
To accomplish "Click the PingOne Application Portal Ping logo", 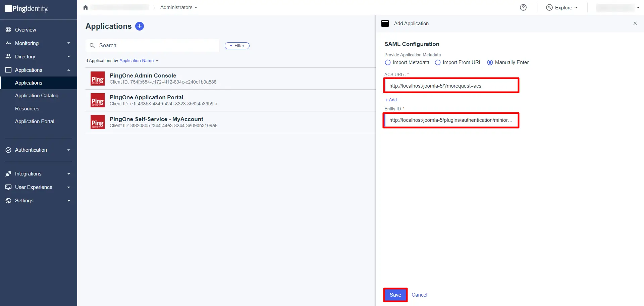I will click(x=98, y=100).
